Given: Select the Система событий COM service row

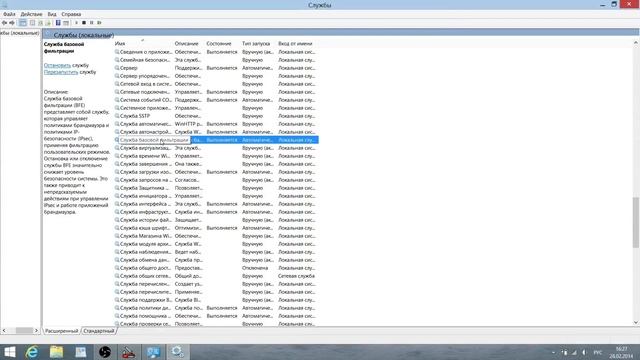Looking at the screenshot, I should click(x=216, y=100).
